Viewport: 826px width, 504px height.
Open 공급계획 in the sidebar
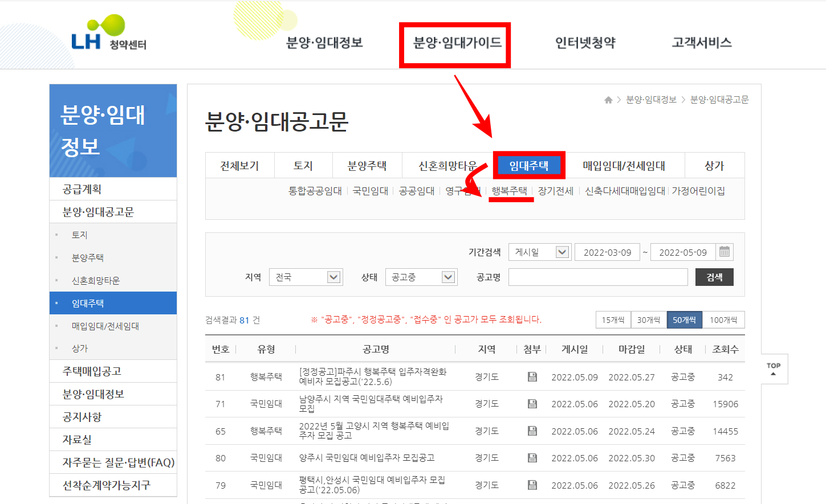[113, 189]
